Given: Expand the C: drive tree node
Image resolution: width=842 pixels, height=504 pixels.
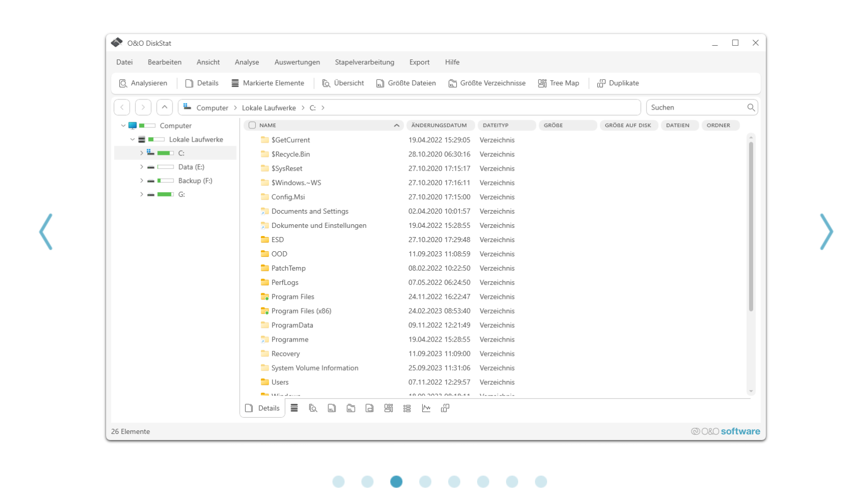Looking at the screenshot, I should [x=142, y=153].
